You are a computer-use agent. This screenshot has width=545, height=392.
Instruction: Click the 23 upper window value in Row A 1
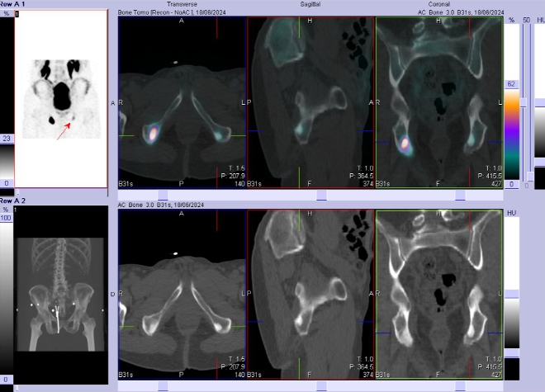click(7, 139)
